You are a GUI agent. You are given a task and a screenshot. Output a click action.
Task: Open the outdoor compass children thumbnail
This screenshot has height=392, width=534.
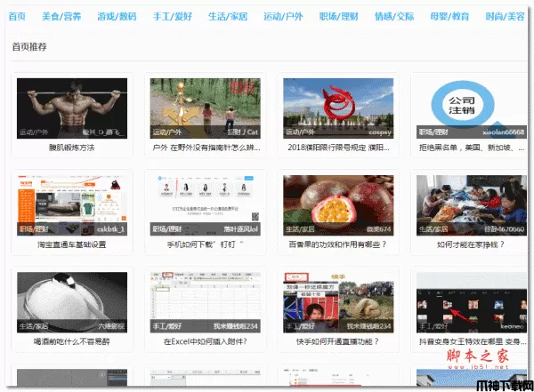coord(205,108)
